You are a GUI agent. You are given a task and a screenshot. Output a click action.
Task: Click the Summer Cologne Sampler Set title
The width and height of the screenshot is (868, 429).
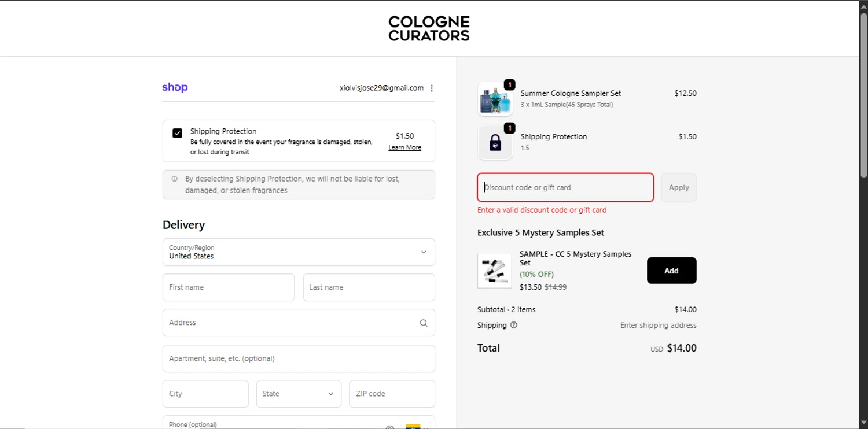click(571, 93)
